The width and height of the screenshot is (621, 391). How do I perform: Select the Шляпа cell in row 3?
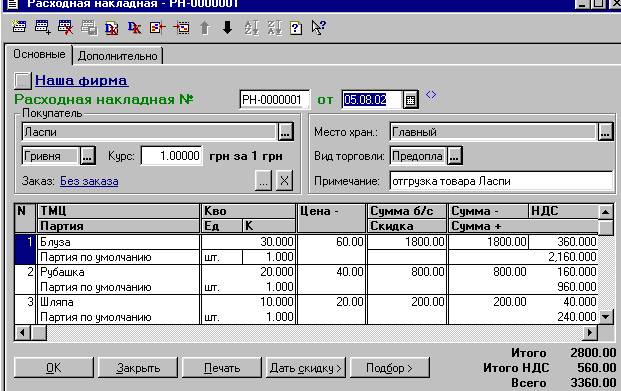coord(118,302)
